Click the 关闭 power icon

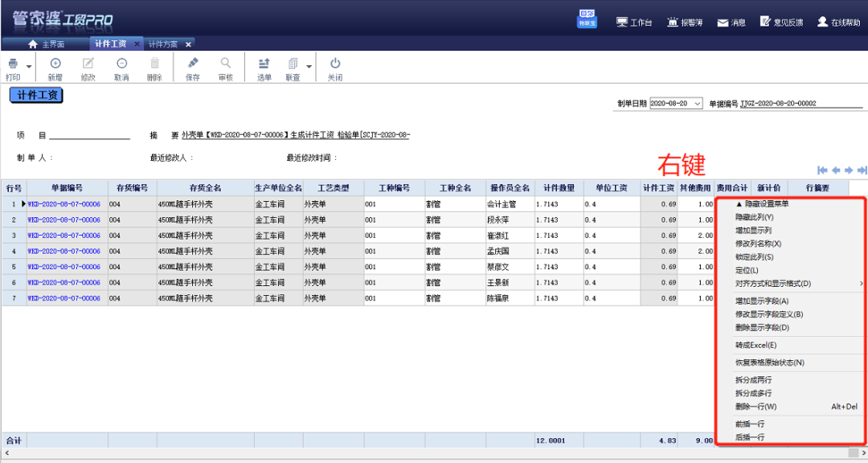pos(335,64)
